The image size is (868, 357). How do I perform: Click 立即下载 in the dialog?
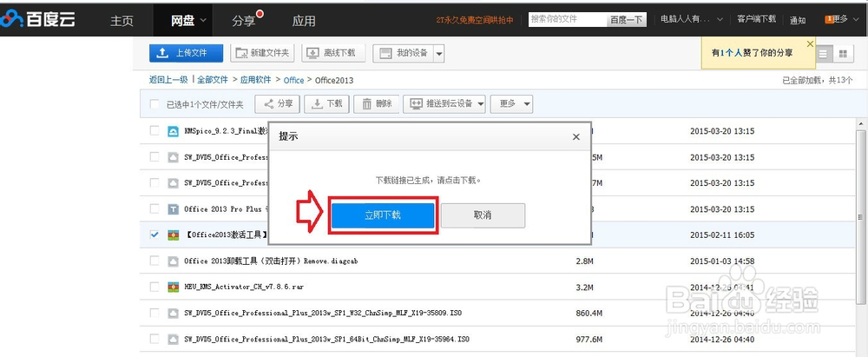tap(383, 215)
